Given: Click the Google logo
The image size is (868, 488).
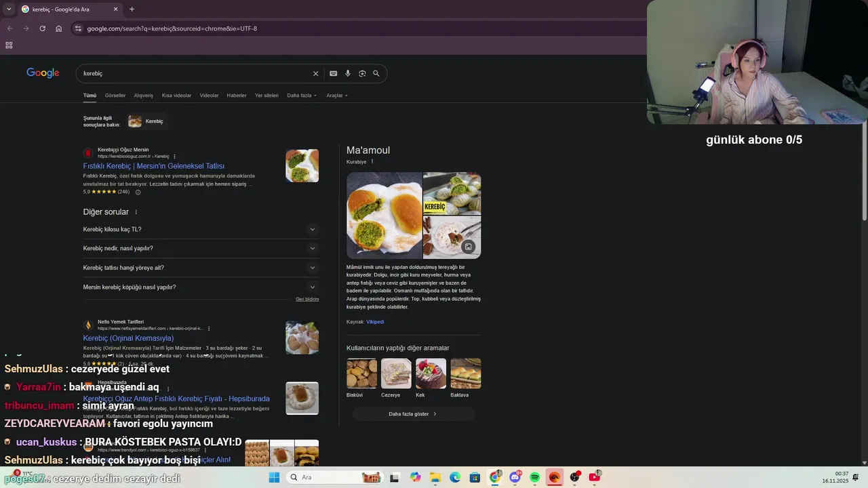Looking at the screenshot, I should point(43,73).
